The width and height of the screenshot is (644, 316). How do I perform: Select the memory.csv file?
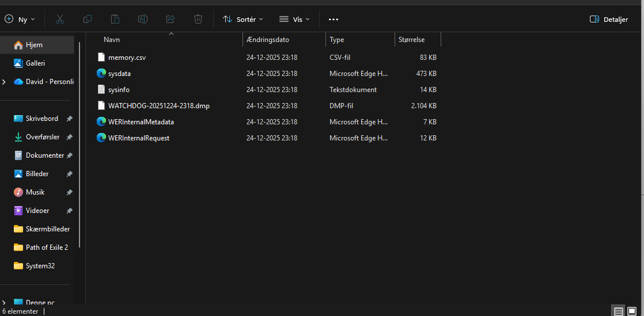coord(127,58)
